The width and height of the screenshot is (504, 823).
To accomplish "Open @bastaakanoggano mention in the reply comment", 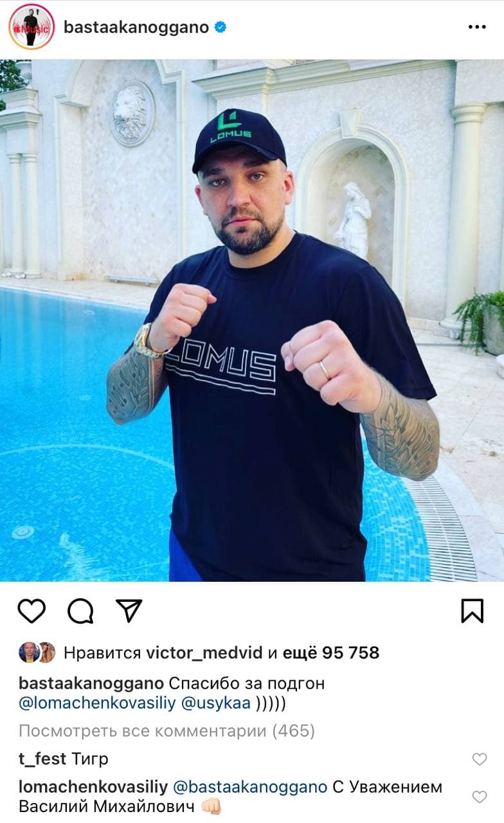I will coord(250,788).
